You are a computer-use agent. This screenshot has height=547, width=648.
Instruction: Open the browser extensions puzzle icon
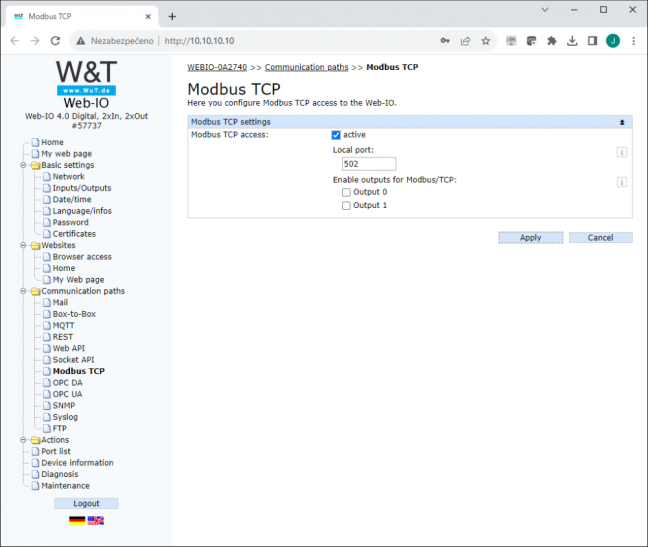(x=552, y=40)
